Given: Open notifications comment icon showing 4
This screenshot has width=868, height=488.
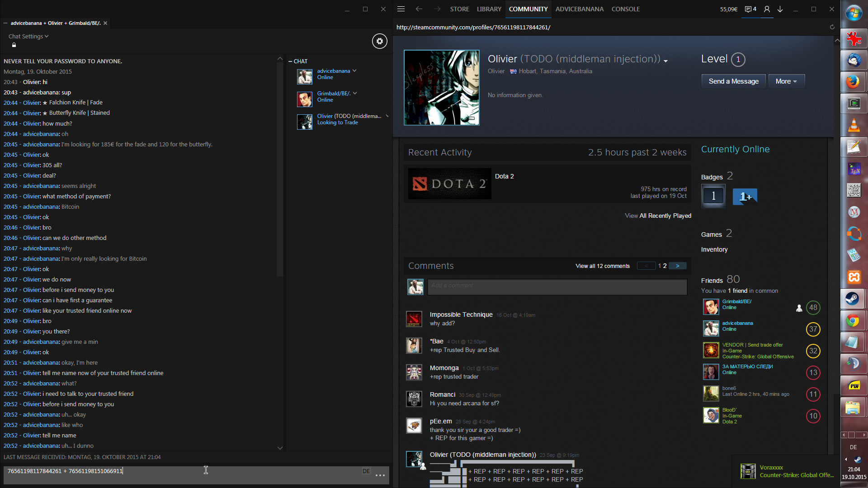Looking at the screenshot, I should [x=750, y=9].
